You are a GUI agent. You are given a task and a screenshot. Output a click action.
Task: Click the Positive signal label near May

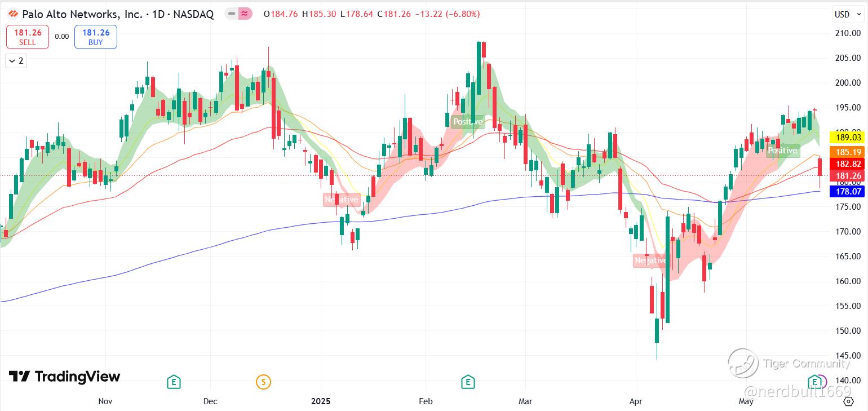782,151
